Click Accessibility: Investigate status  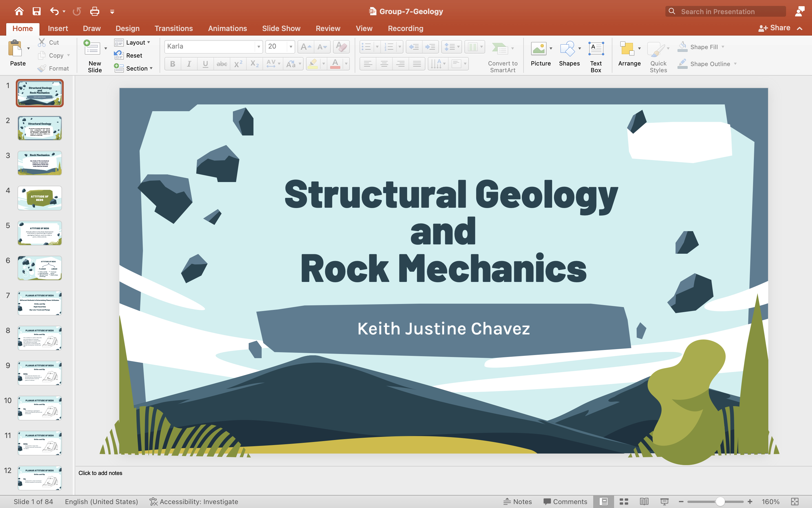(x=194, y=501)
